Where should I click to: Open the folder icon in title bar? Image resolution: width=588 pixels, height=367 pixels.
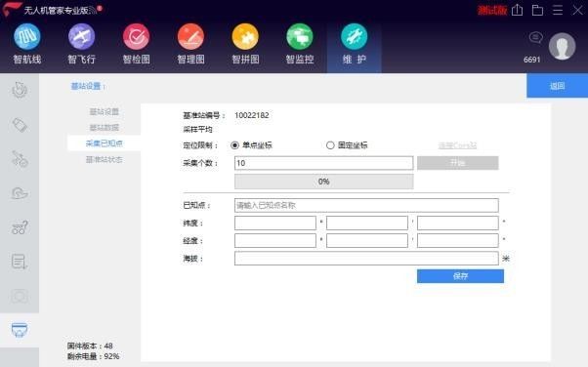click(x=537, y=10)
